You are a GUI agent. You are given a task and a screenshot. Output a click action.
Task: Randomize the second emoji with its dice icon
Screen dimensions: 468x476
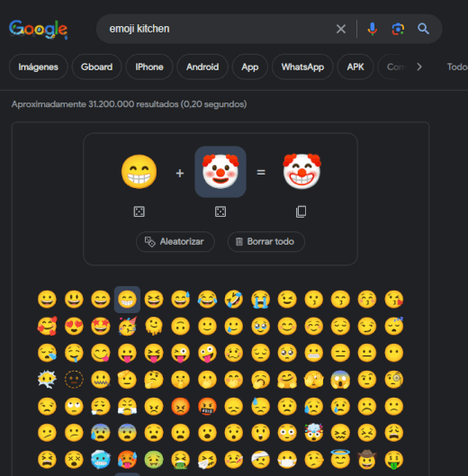click(220, 211)
